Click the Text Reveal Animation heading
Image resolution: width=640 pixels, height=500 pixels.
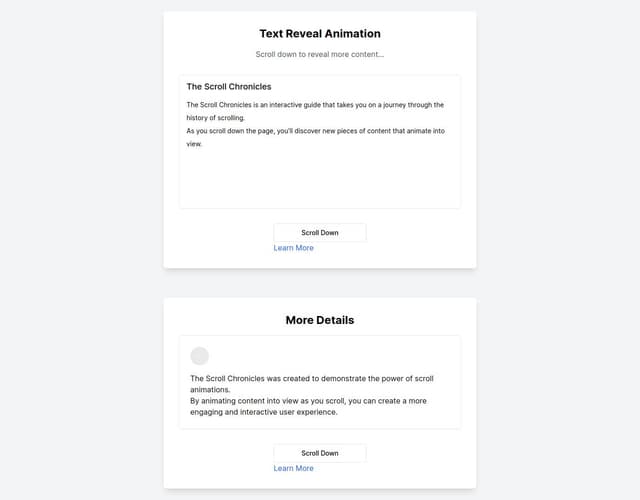pyautogui.click(x=320, y=34)
